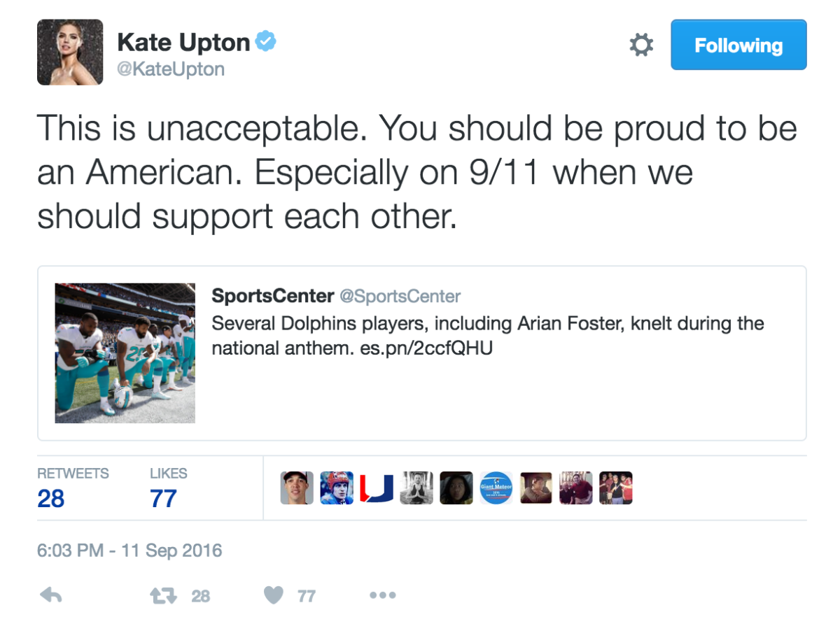Open the tweet author's profile picture
The height and width of the screenshot is (624, 840).
[x=70, y=52]
